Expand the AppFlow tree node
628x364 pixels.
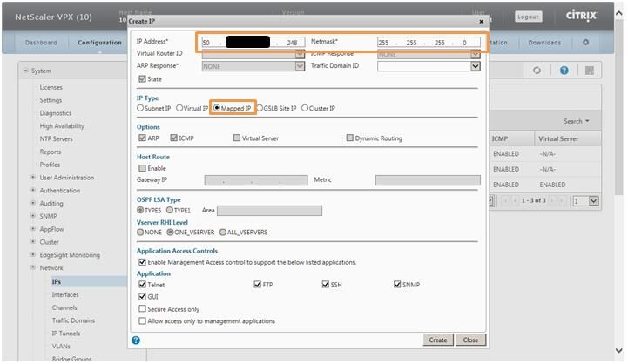pyautogui.click(x=33, y=229)
